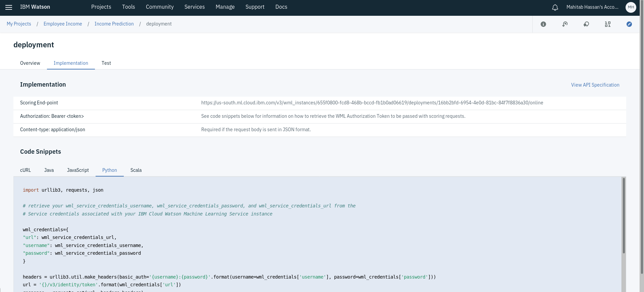Open the notifications bell

click(555, 7)
